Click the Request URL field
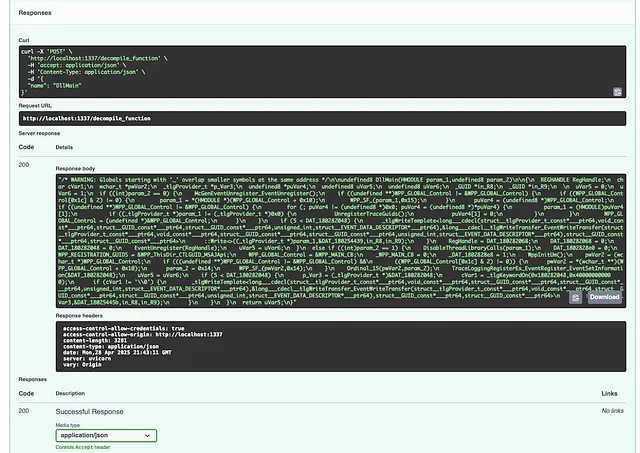Screen dimensions: 640x453 (x=320, y=120)
